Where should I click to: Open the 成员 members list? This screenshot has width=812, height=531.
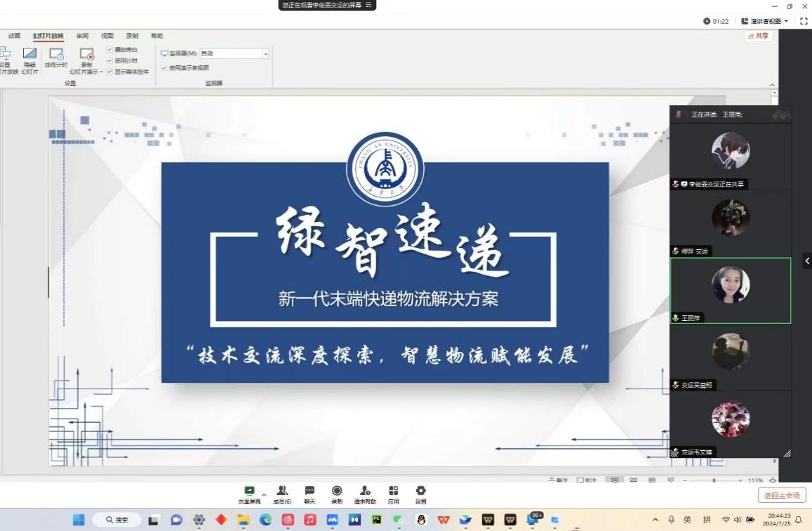click(282, 491)
